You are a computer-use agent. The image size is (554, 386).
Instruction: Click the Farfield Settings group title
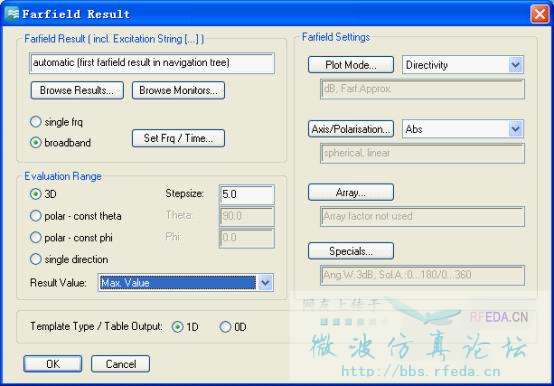pyautogui.click(x=336, y=37)
